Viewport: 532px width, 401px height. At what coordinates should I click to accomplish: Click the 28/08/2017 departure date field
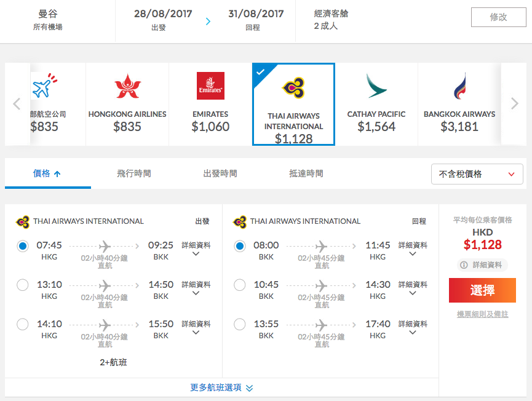[163, 14]
